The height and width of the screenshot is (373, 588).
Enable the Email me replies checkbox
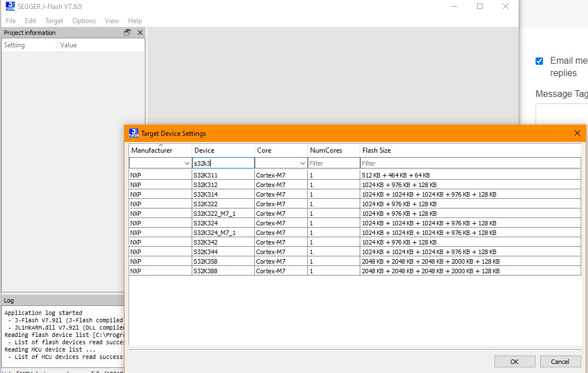(539, 61)
